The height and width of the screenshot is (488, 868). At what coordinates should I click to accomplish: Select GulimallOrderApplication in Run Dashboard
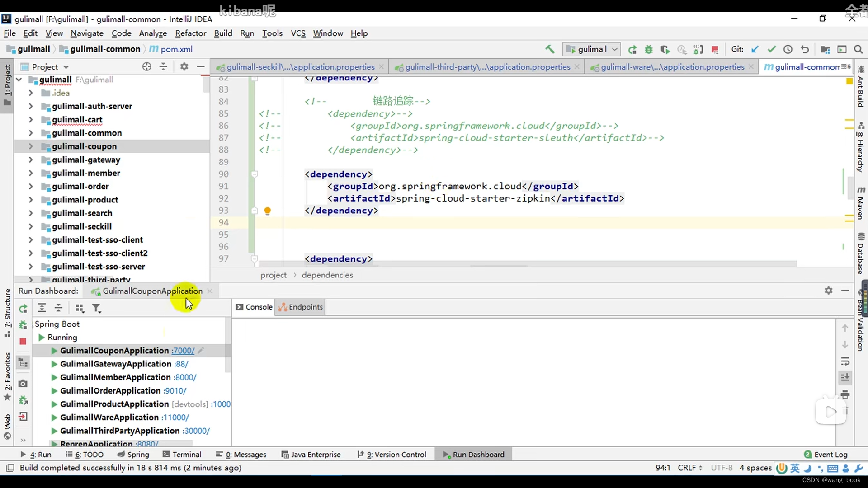[111, 391]
